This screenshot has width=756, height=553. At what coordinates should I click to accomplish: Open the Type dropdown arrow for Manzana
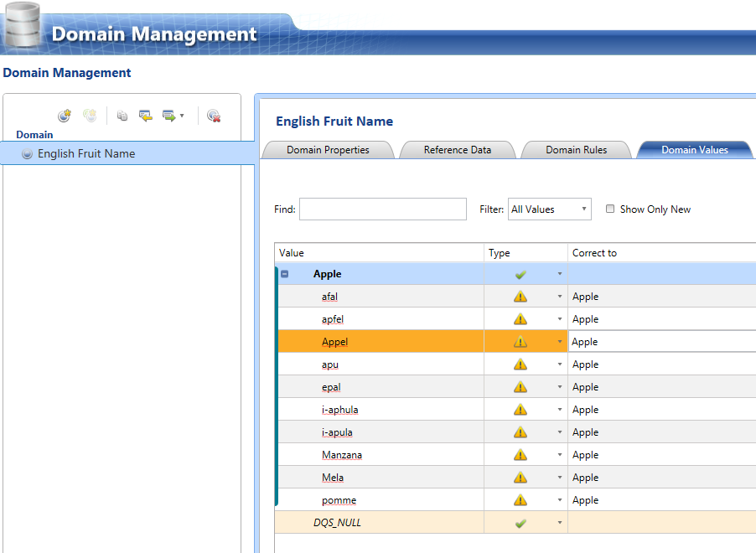pos(560,455)
